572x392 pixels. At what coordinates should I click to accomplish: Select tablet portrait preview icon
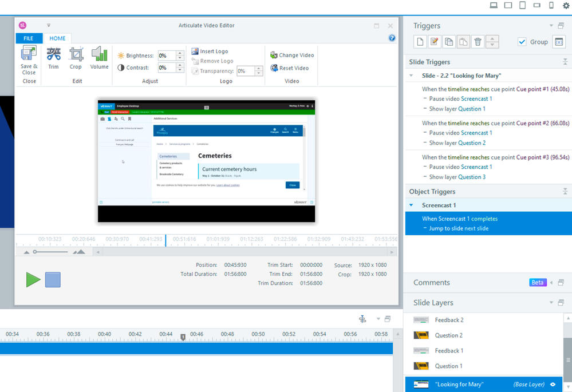(x=522, y=5)
